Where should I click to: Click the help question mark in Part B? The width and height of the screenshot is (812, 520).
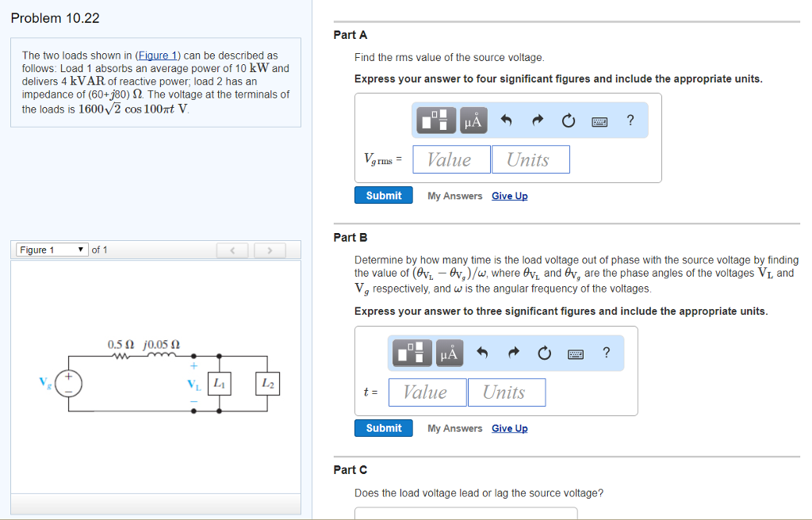[x=606, y=353]
